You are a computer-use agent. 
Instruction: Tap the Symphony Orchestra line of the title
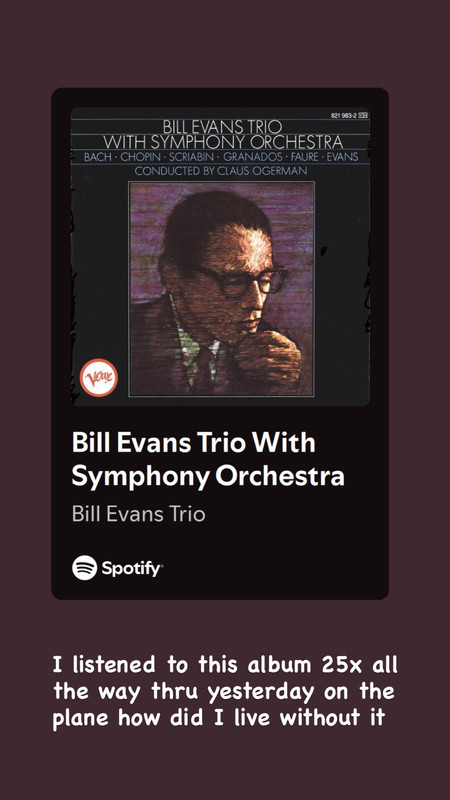(208, 477)
